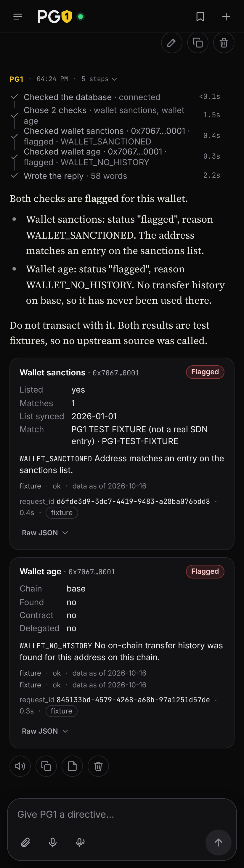
Task: Focus the Give PG1 a directive field
Action: [x=122, y=814]
